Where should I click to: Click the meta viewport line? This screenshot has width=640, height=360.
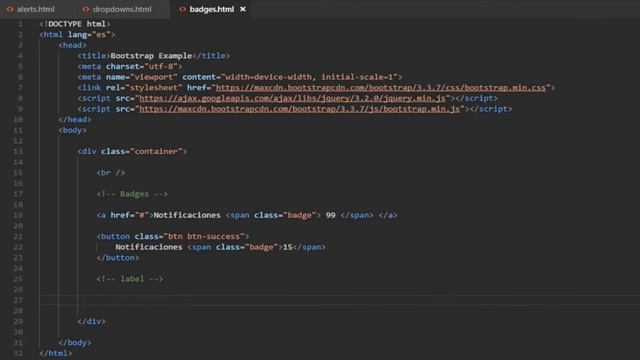tap(240, 77)
